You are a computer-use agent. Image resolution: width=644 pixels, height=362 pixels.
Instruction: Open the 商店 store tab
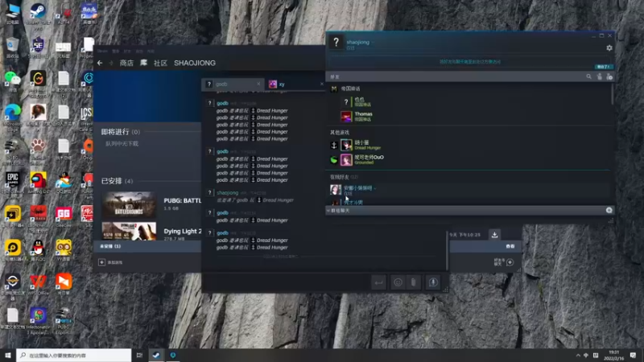click(x=126, y=63)
